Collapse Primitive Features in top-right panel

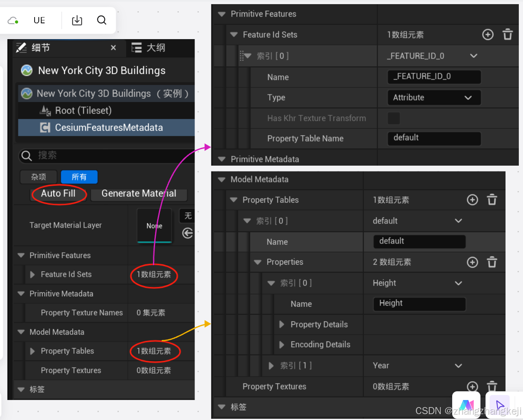[x=222, y=14]
